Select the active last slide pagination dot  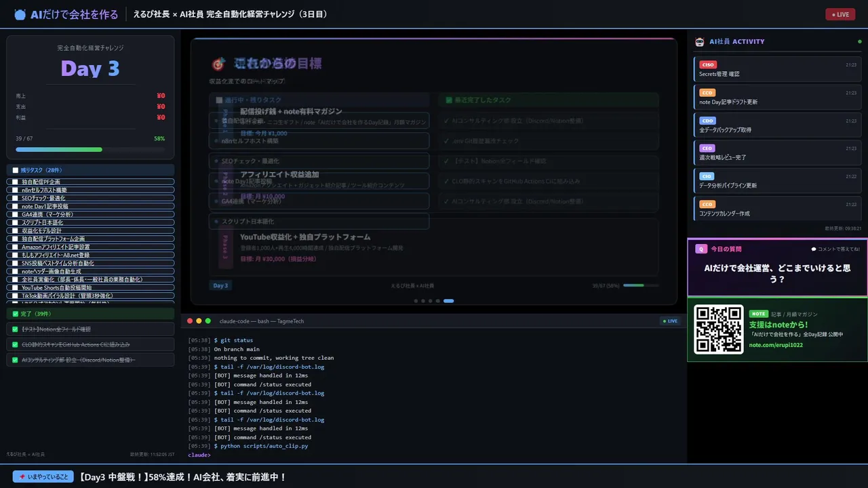point(449,300)
